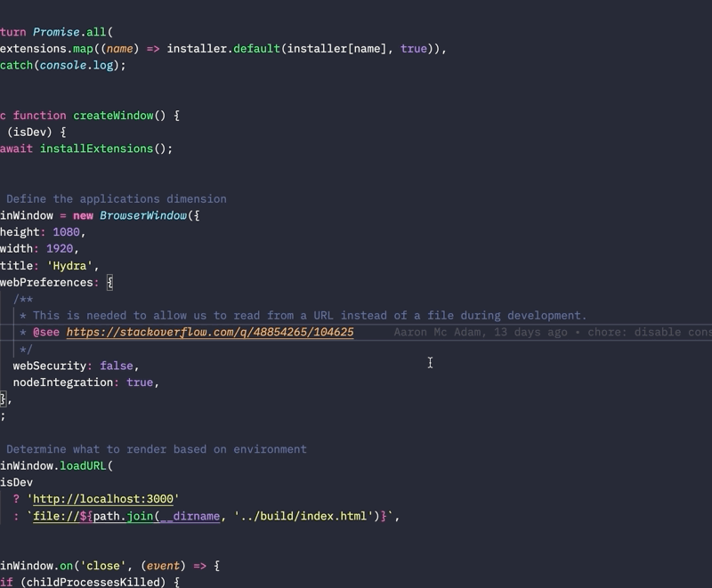Click the git blame annotation by Aaron Mc Adam
This screenshot has width=712, height=588.
click(553, 332)
